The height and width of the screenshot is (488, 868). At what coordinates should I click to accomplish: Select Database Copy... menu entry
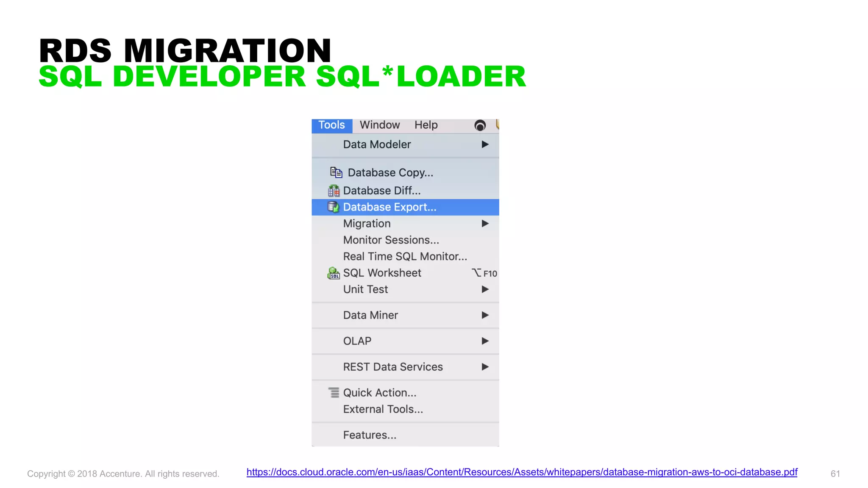pos(405,173)
